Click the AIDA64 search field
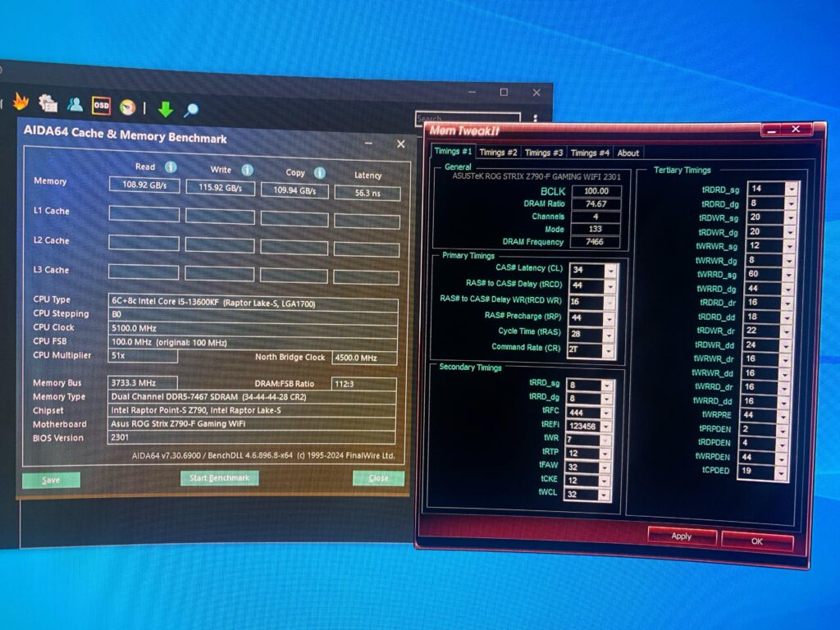Image resolution: width=840 pixels, height=630 pixels. (468, 118)
